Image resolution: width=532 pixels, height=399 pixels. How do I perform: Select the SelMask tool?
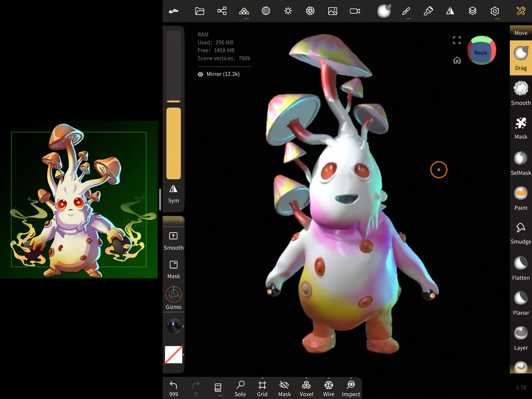coord(521,163)
